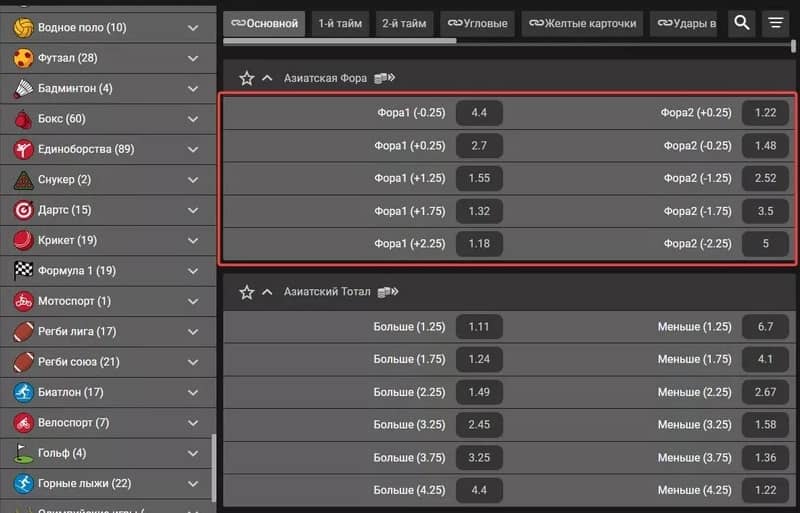Click the Бадминтон shuttlecock icon
The image size is (800, 513).
(x=23, y=88)
